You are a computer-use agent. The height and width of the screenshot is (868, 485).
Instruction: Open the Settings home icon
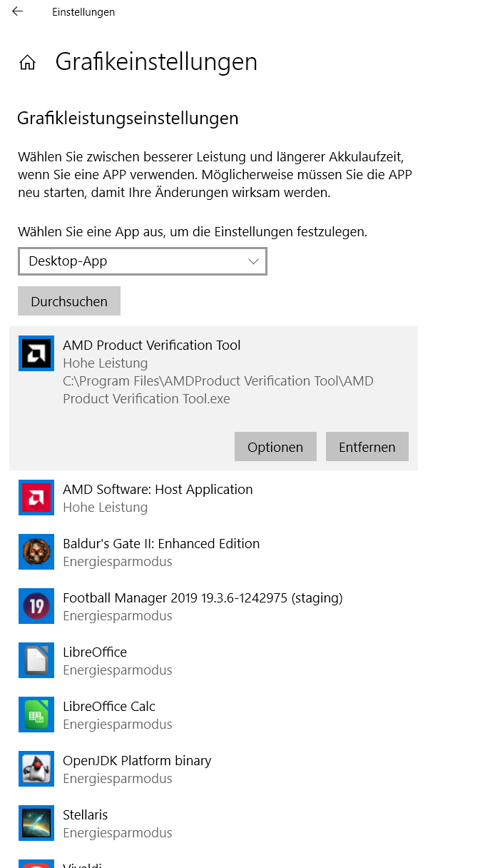coord(27,63)
